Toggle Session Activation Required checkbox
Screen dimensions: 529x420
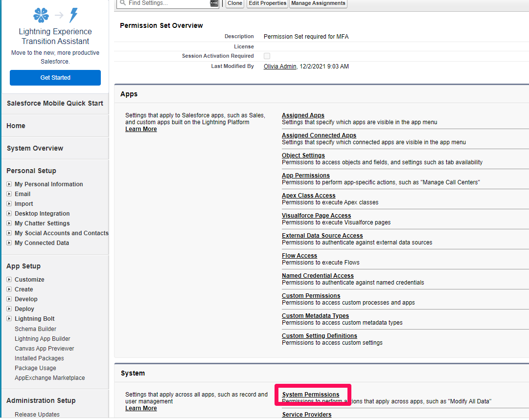[x=267, y=56]
